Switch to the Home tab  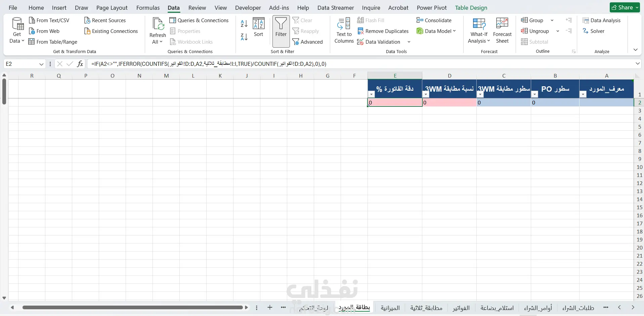(36, 8)
